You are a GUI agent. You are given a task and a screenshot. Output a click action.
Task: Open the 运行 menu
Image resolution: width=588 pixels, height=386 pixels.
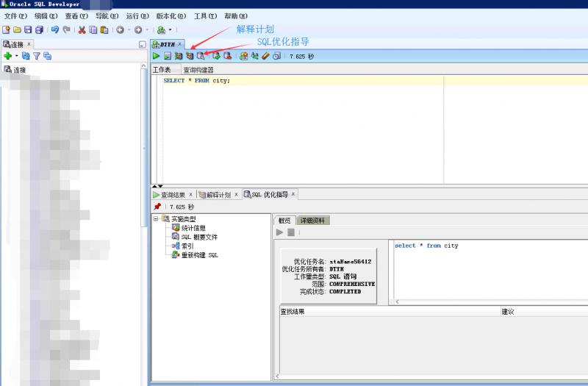pyautogui.click(x=137, y=16)
